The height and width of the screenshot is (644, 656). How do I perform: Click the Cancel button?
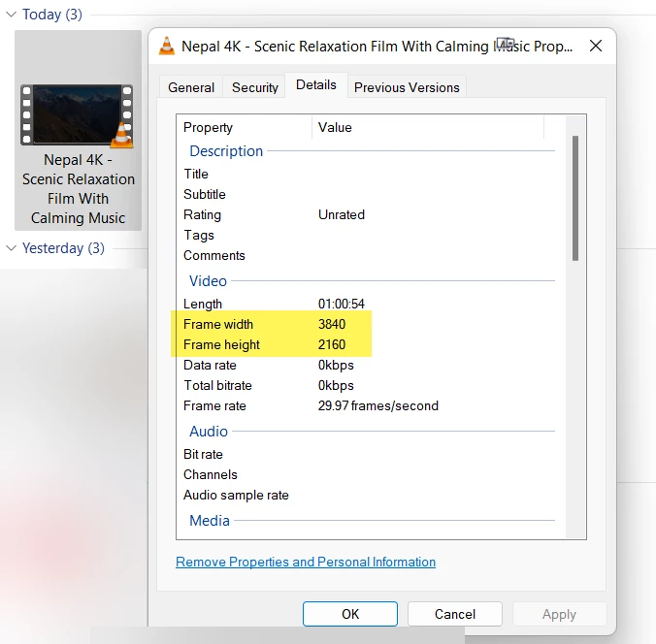455,614
